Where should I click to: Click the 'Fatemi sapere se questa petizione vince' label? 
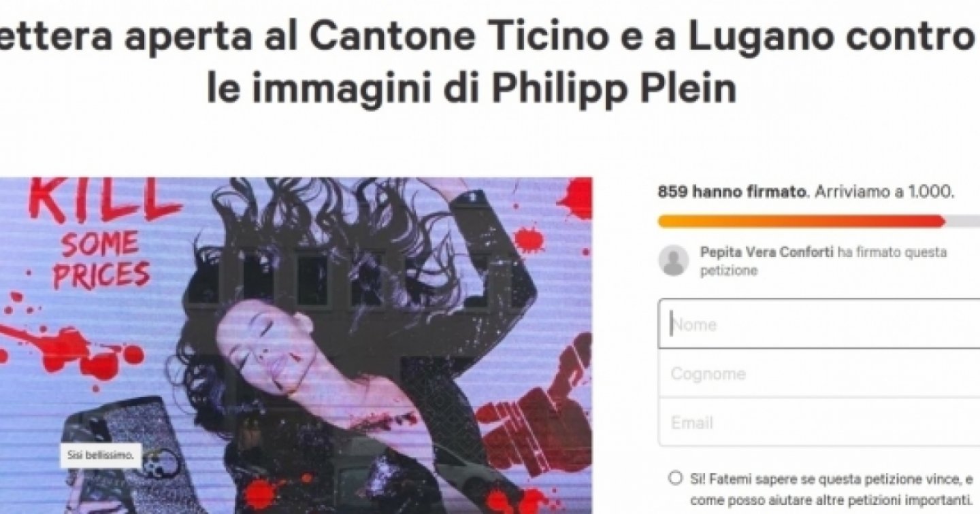point(834,487)
